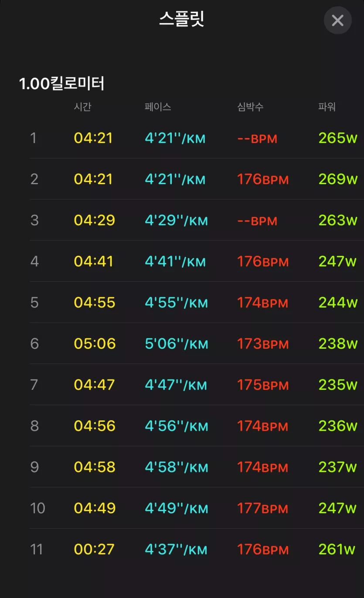This screenshot has width=364, height=598.
Task: Select split 3 pace 4'29''/km
Action: coord(176,220)
